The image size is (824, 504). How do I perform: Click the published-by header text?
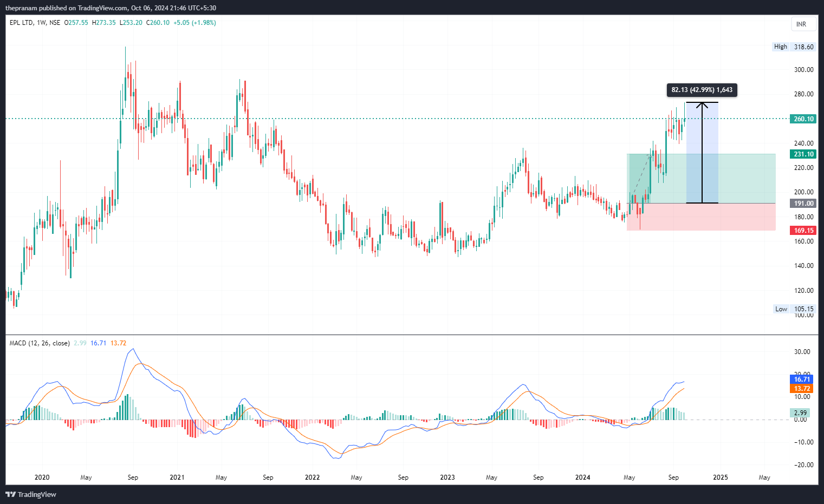pos(111,8)
